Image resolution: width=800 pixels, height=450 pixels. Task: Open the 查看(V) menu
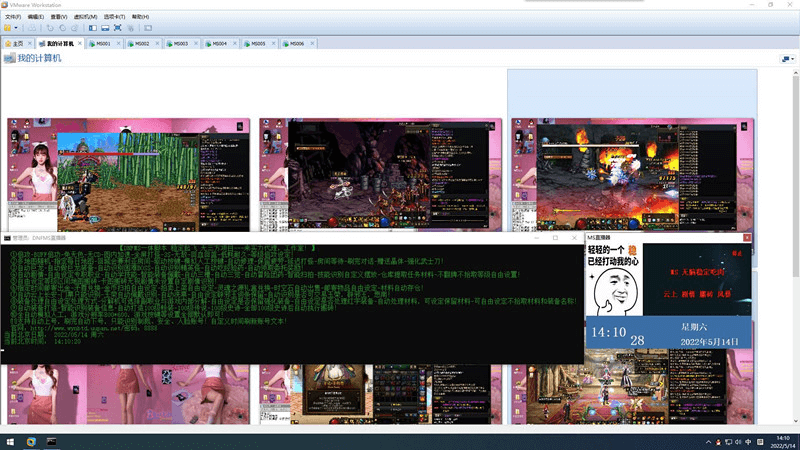pos(59,17)
